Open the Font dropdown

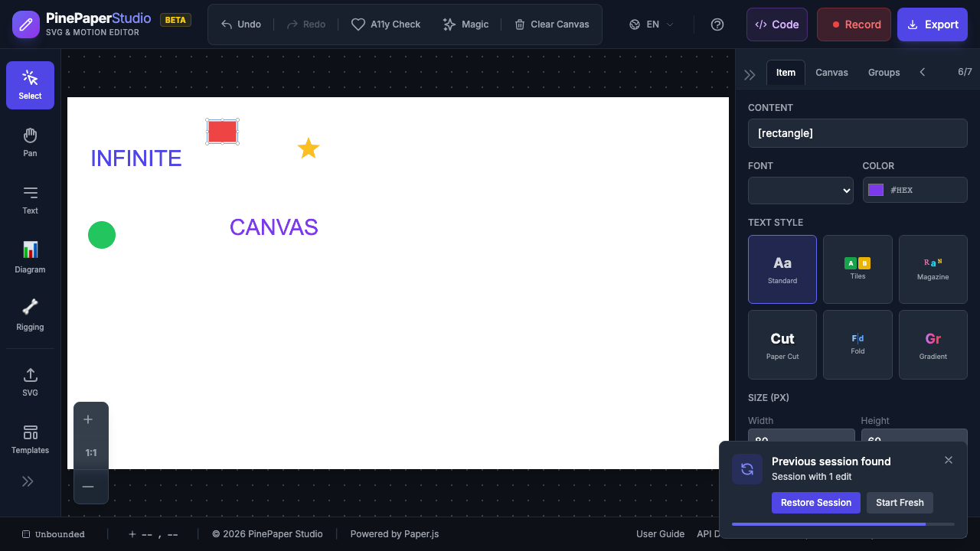pos(800,191)
